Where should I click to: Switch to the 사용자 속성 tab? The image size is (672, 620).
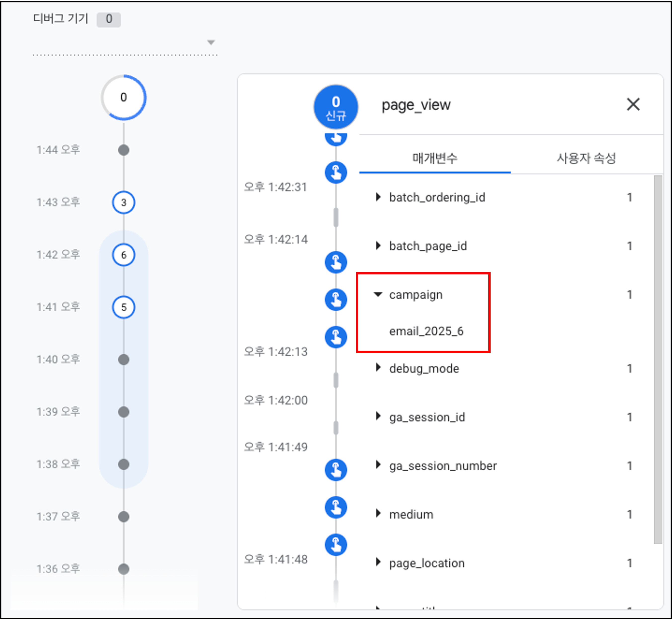coord(587,158)
